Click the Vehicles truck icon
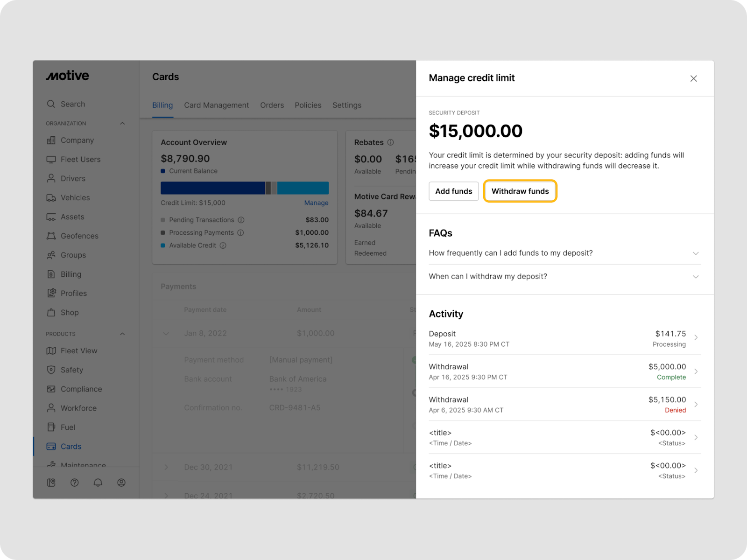The height and width of the screenshot is (560, 747). tap(51, 198)
